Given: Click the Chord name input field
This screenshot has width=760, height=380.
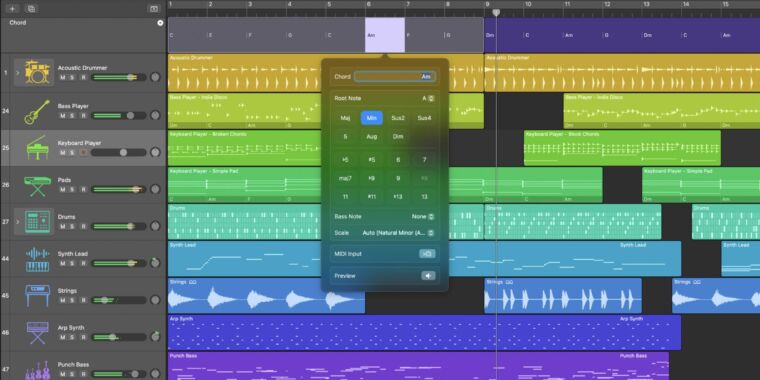Looking at the screenshot, I should coord(394,77).
